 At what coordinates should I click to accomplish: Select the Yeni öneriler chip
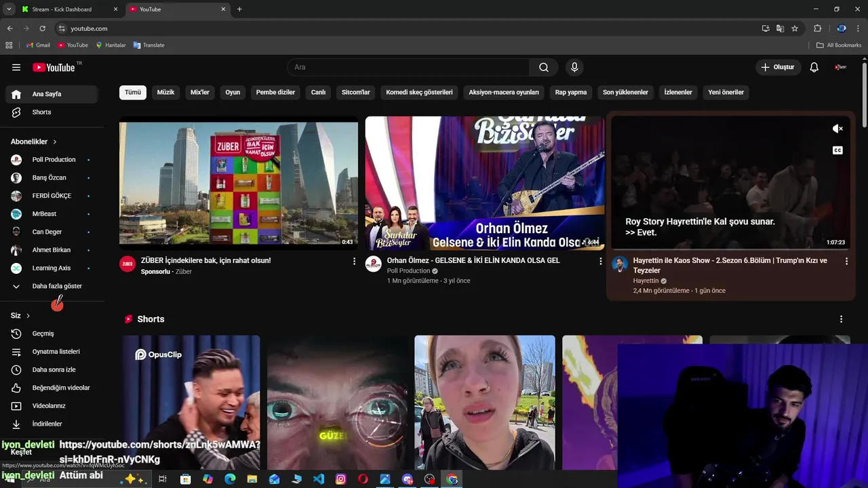click(726, 92)
